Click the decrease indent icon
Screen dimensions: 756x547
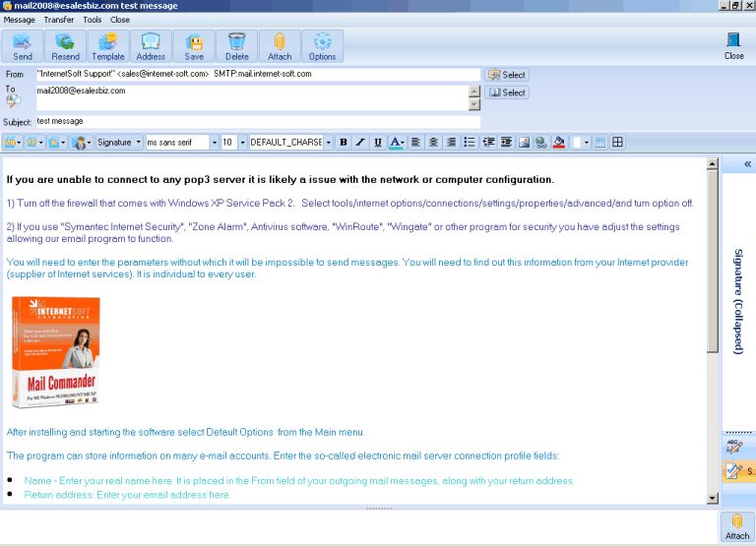point(488,143)
